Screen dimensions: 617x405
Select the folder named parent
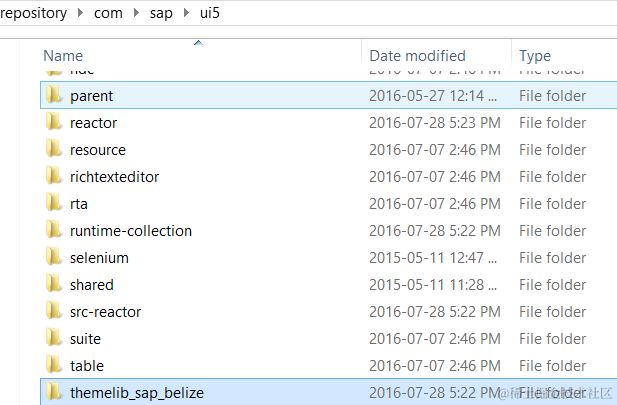pos(91,96)
